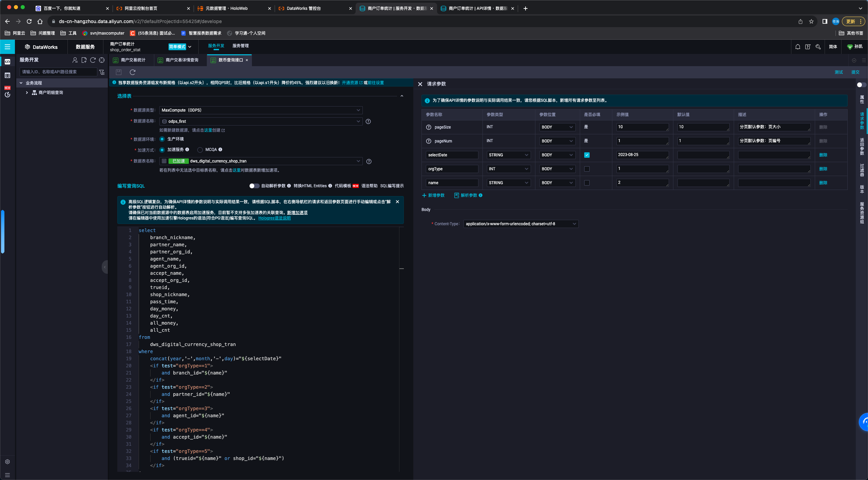Open 商户交易详情查询 editor tab

(x=181, y=60)
